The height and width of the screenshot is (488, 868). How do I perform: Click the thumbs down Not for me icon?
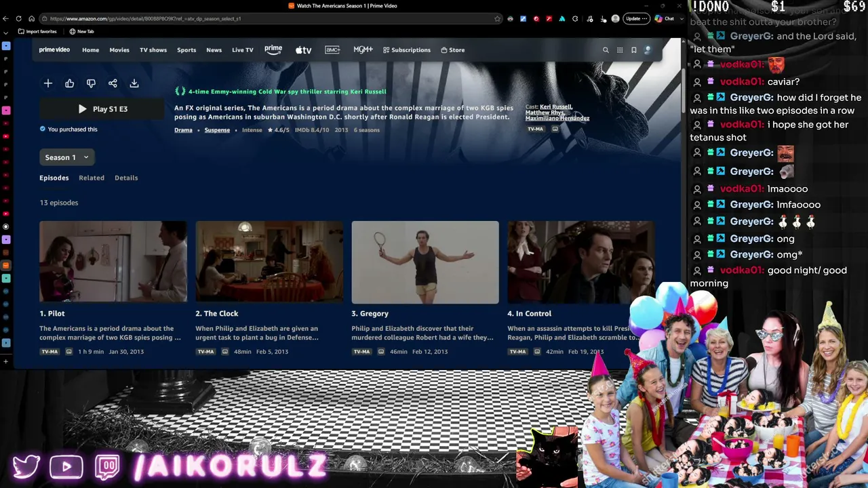click(x=91, y=83)
